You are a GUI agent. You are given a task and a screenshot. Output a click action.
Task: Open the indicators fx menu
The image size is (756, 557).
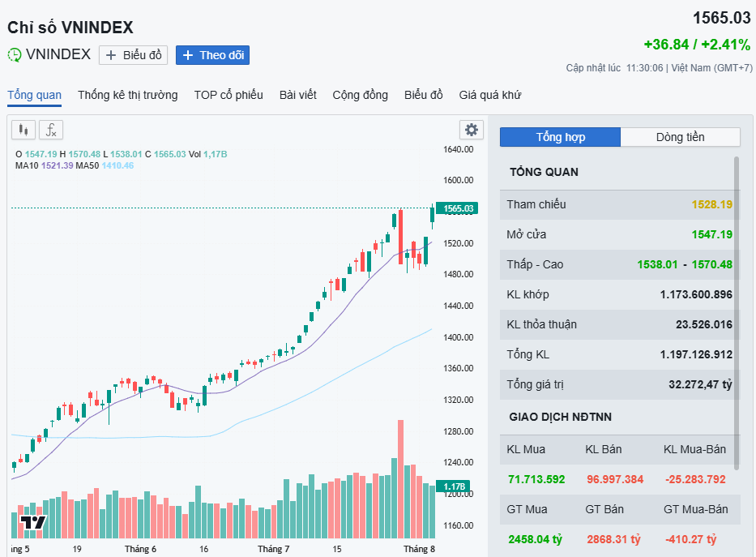coord(51,130)
